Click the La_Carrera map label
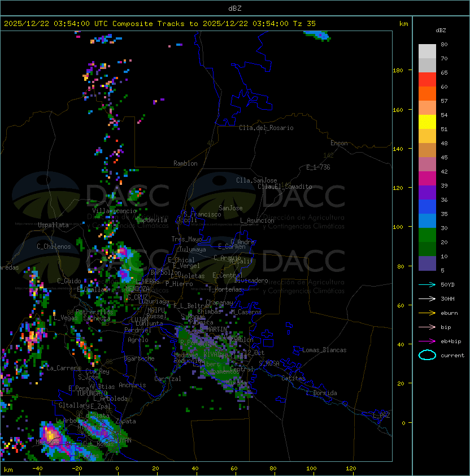This screenshot has height=476, width=470. (x=64, y=368)
